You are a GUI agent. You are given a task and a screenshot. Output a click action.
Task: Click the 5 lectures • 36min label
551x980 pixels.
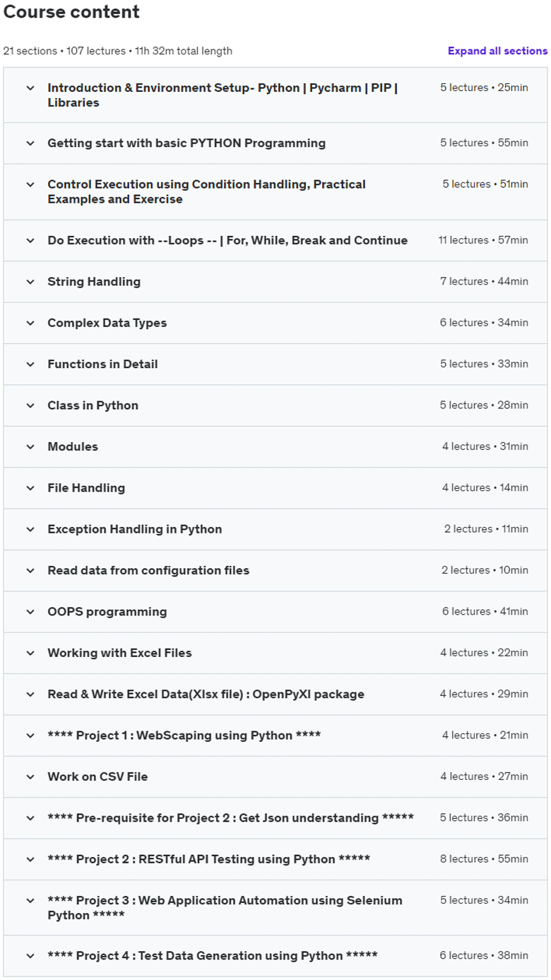coord(484,818)
